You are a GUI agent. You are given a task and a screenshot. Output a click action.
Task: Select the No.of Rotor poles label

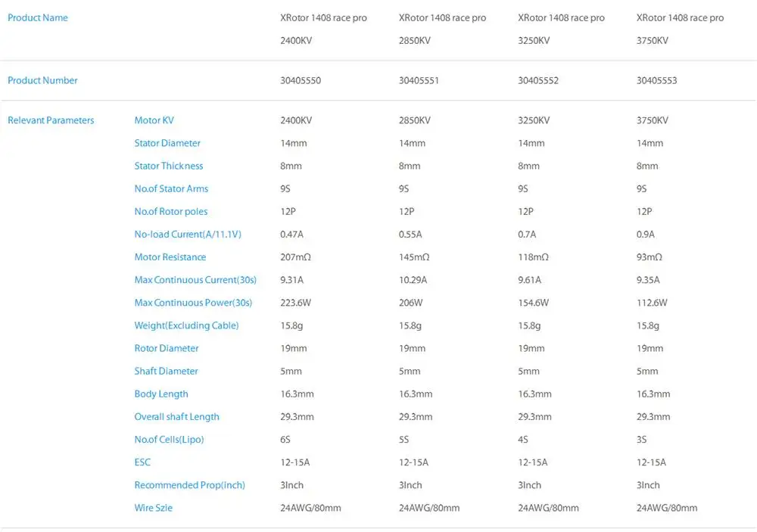pos(170,211)
